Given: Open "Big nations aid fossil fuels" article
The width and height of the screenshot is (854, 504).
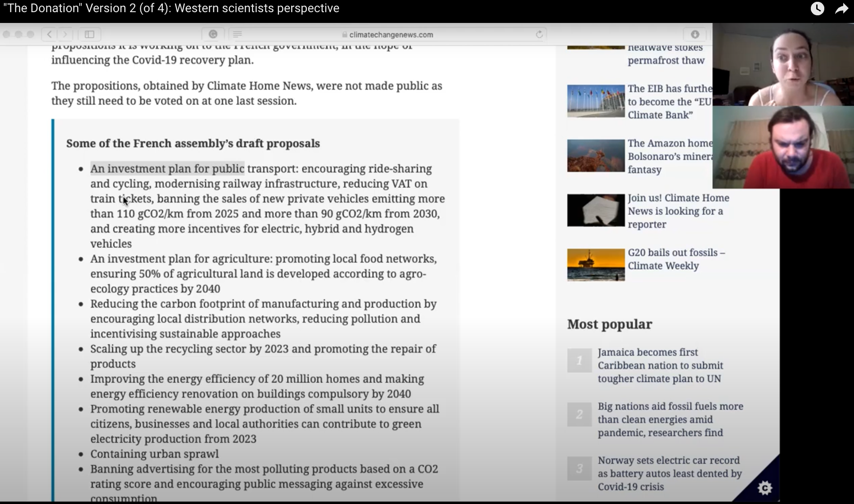Looking at the screenshot, I should 670,419.
